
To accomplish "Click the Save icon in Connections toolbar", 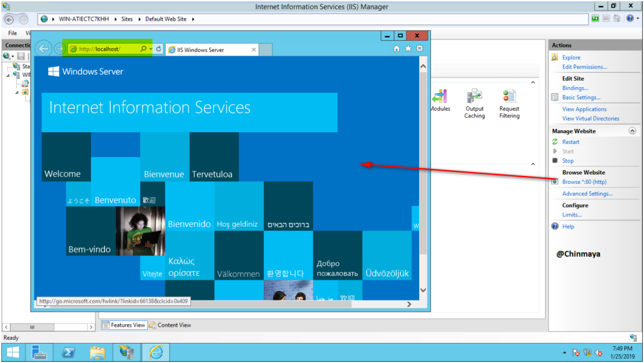I will [21, 56].
